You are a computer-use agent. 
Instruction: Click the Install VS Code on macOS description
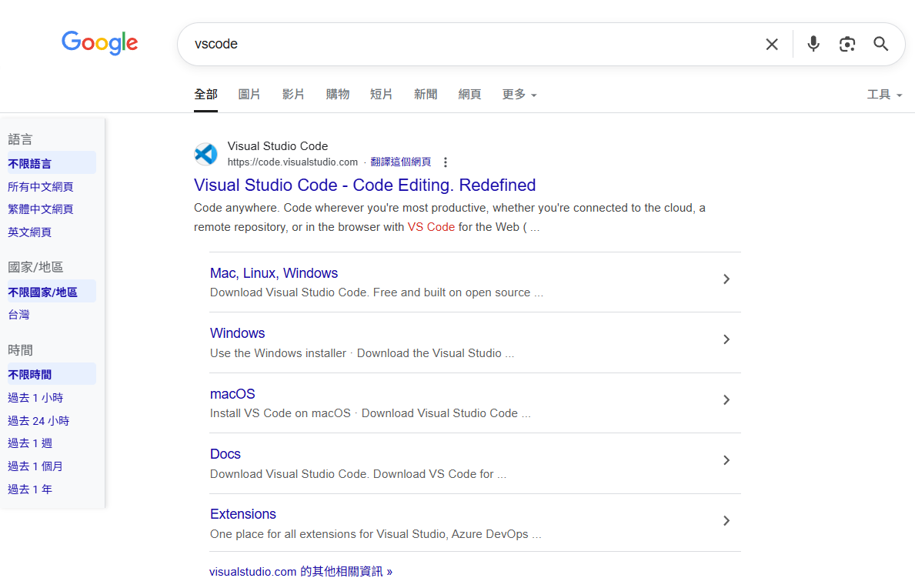[x=370, y=413]
